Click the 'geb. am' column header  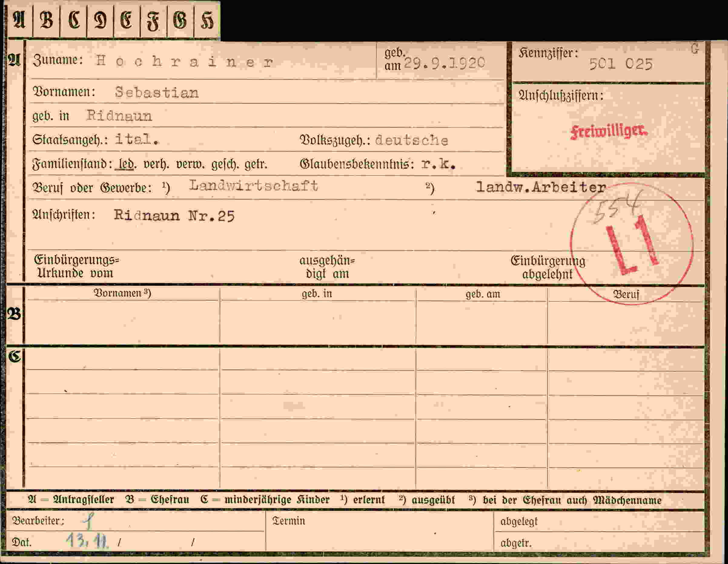(x=483, y=294)
